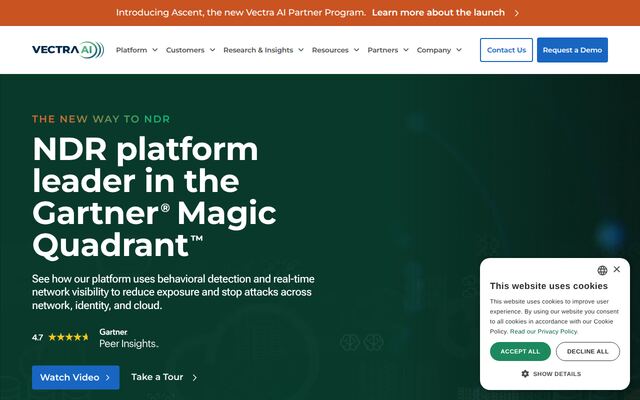
Task: Accept all cookies
Action: [520, 351]
